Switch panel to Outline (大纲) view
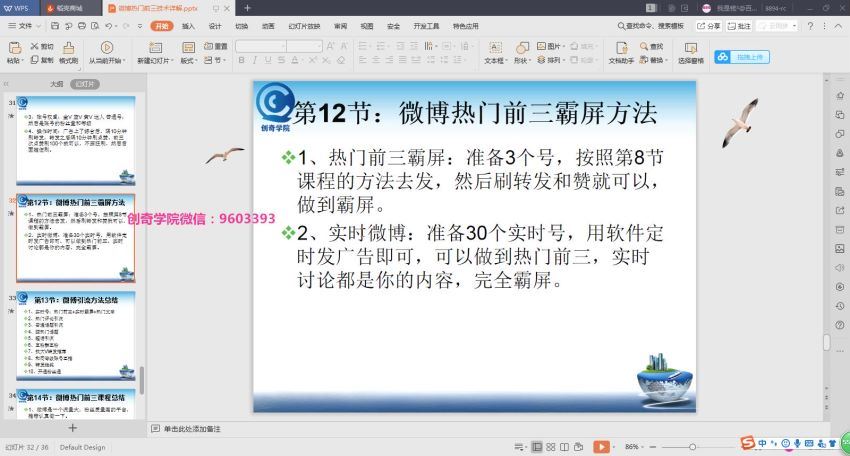This screenshot has width=850, height=456. [56, 84]
